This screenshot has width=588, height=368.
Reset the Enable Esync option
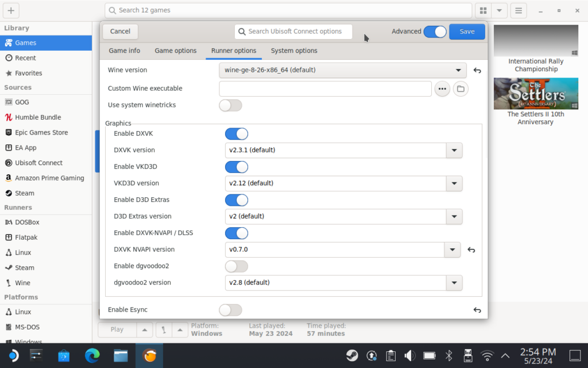(477, 310)
